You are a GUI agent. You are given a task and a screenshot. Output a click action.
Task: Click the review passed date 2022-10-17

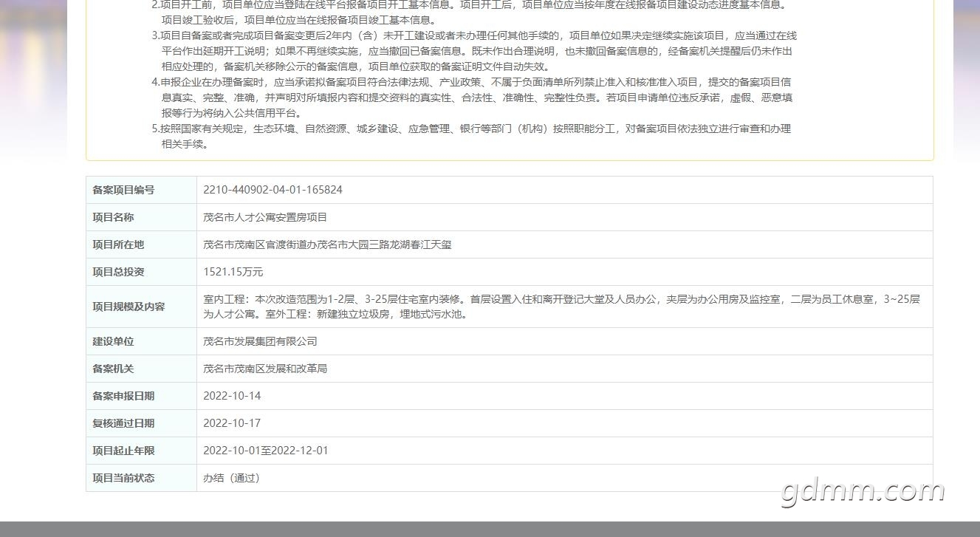tap(232, 423)
